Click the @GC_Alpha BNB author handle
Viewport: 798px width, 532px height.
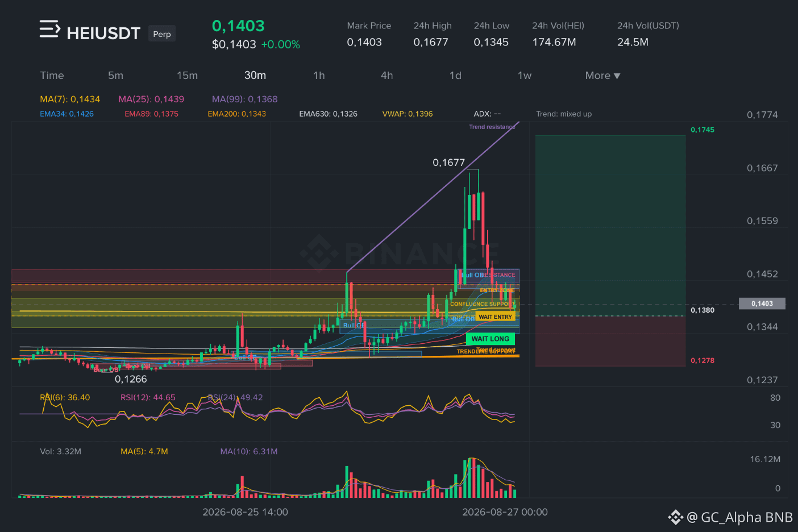click(x=739, y=517)
